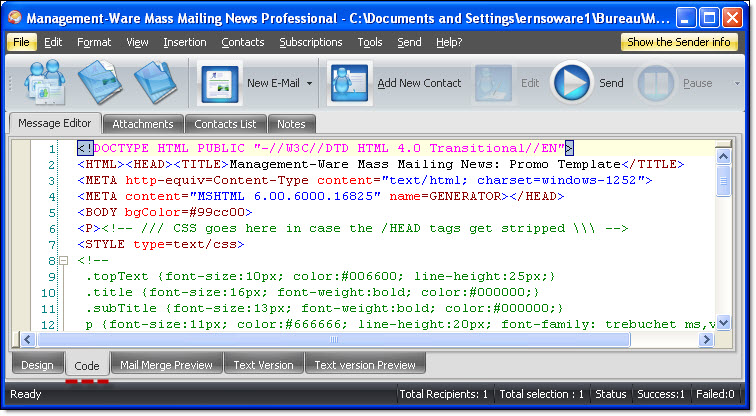Open the Subscriptions menu
Viewport: 756px width, 416px height.
pyautogui.click(x=310, y=42)
